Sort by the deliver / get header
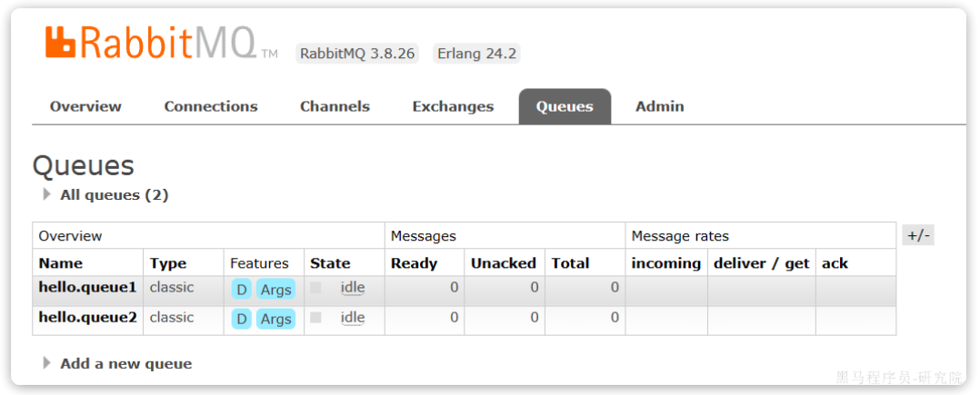This screenshot has width=980, height=395. (762, 263)
